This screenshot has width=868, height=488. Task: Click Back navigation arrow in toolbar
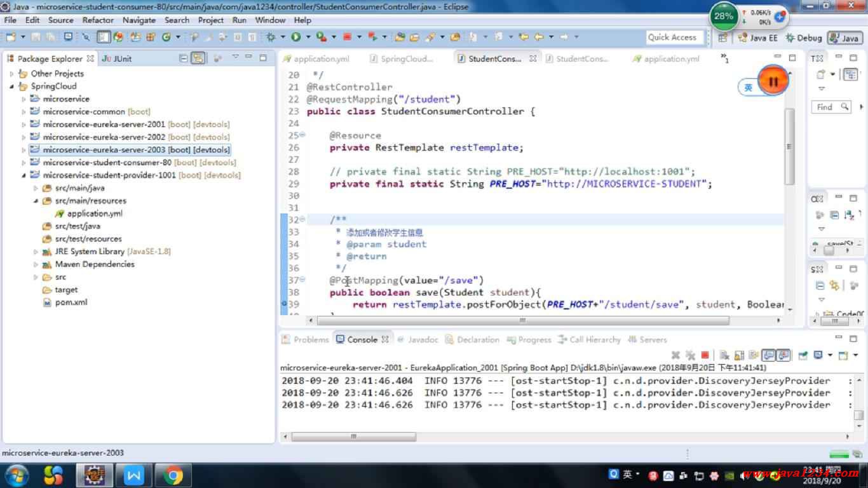tap(539, 37)
